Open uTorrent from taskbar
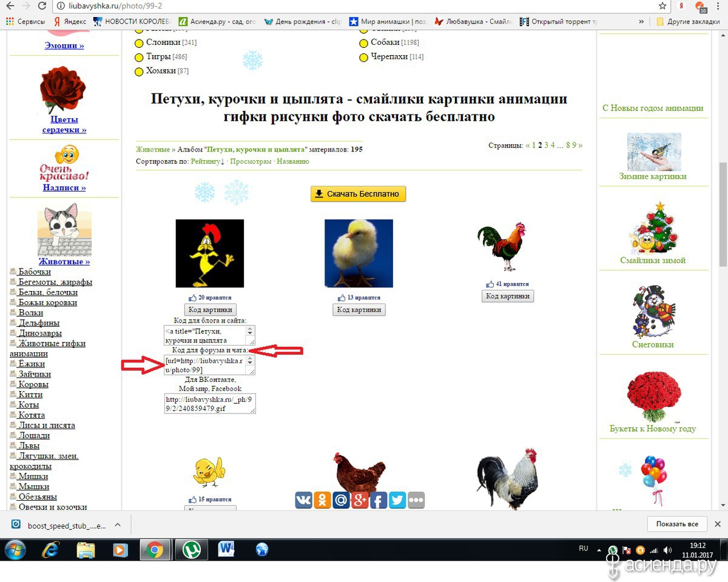Screen dimensions: 728x582 (191, 550)
